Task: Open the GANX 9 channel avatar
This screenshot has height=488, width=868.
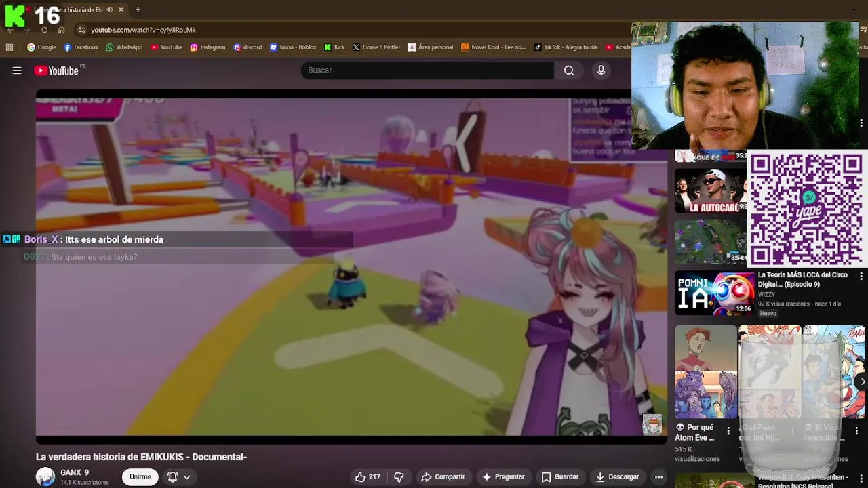Action: click(x=45, y=477)
